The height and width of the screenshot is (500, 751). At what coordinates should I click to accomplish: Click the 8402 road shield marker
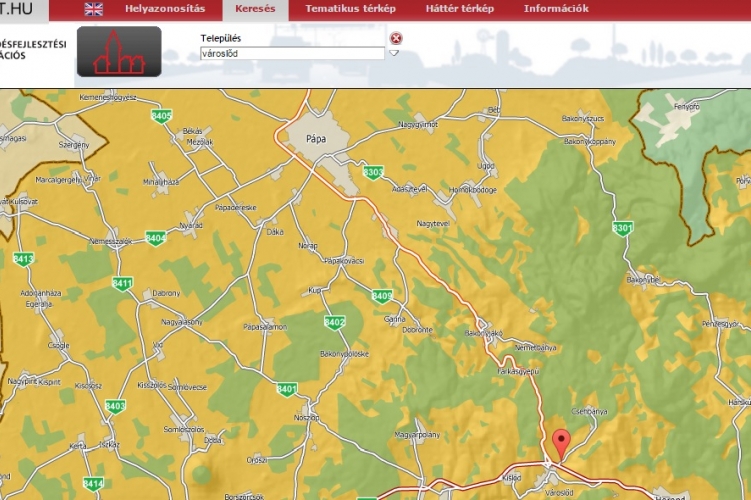point(334,322)
